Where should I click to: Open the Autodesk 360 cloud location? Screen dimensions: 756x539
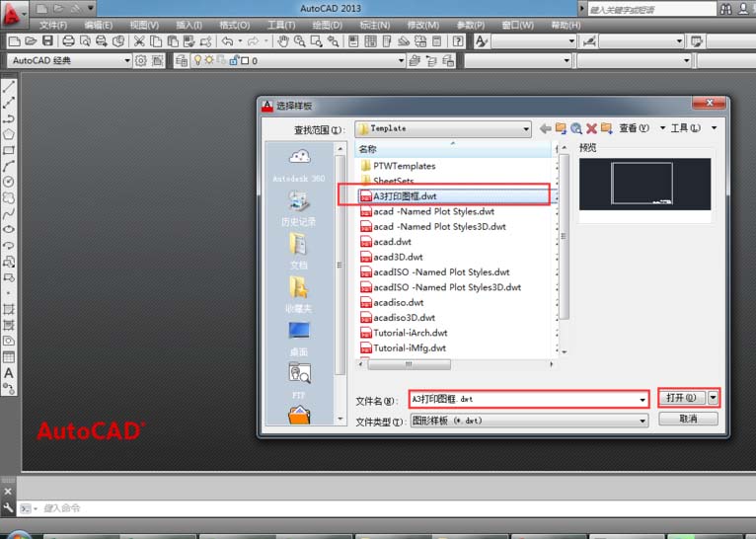coord(299,165)
